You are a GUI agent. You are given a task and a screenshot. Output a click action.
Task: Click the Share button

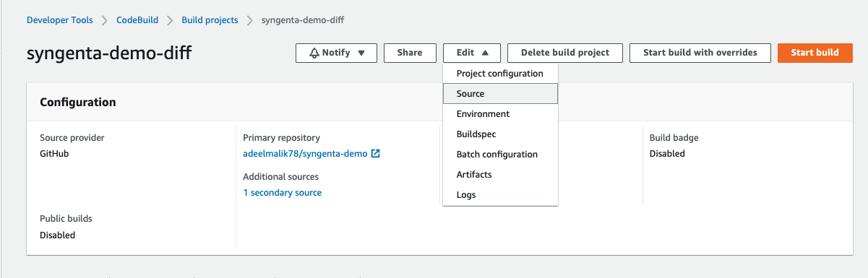point(410,53)
